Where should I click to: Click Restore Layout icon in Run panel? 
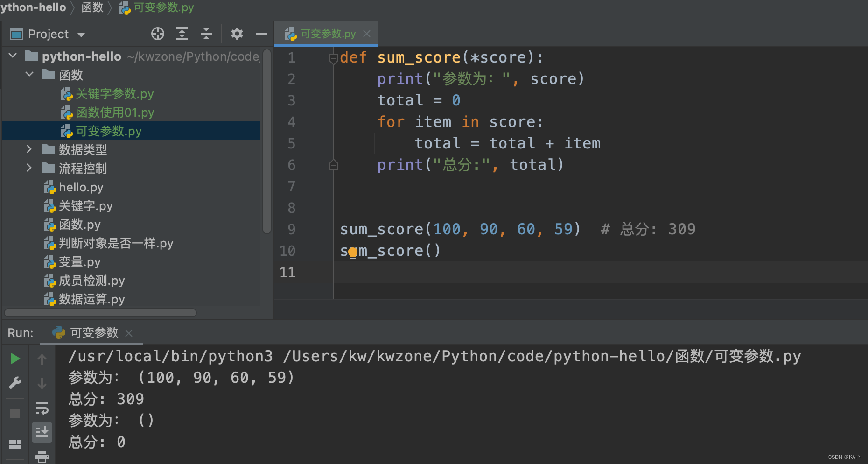[15, 444]
